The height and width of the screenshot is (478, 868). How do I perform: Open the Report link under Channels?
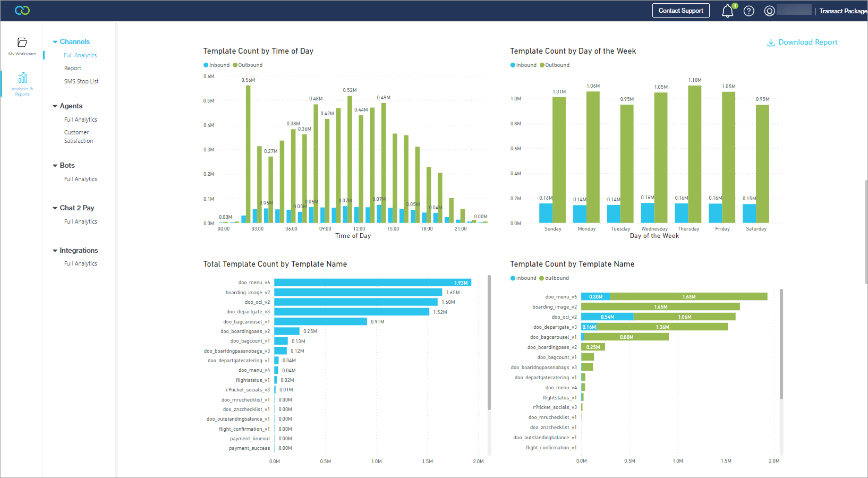pyautogui.click(x=73, y=68)
